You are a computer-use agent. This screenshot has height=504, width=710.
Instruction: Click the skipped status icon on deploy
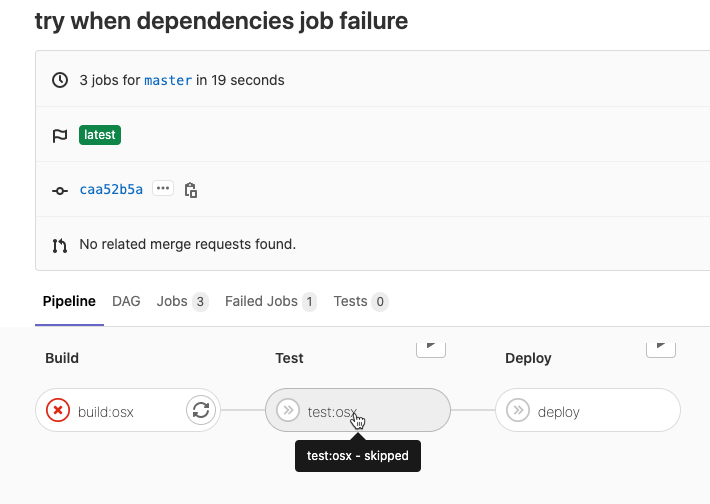coord(518,410)
